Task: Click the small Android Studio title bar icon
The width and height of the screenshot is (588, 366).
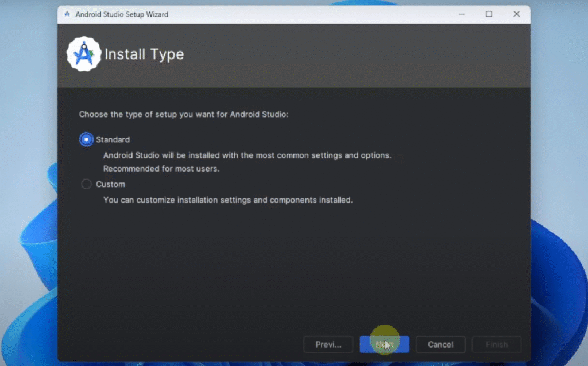Action: [67, 14]
